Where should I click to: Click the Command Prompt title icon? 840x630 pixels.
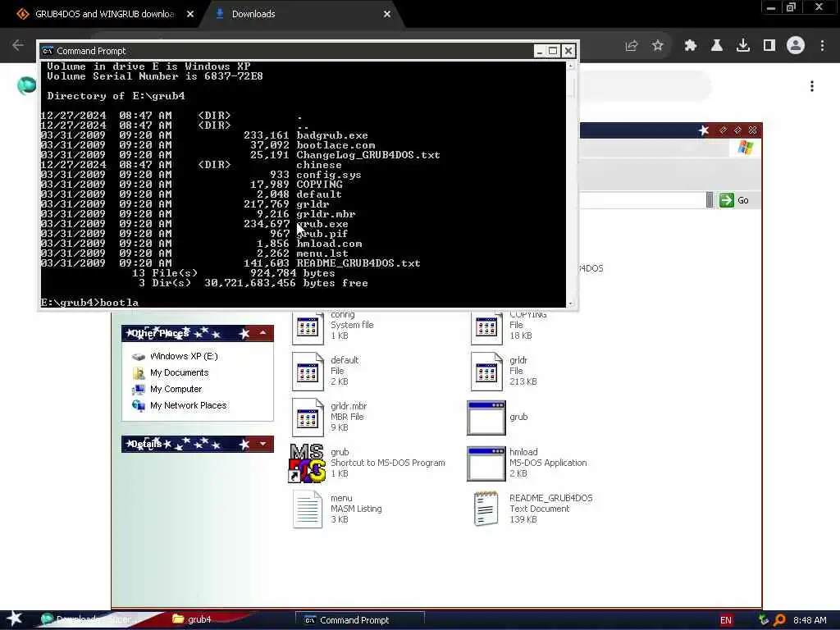pos(48,51)
